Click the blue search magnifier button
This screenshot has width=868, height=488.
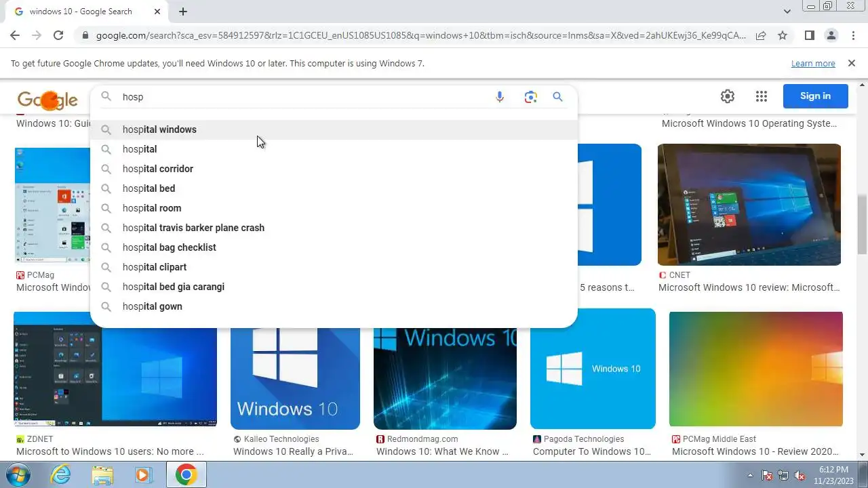(557, 97)
